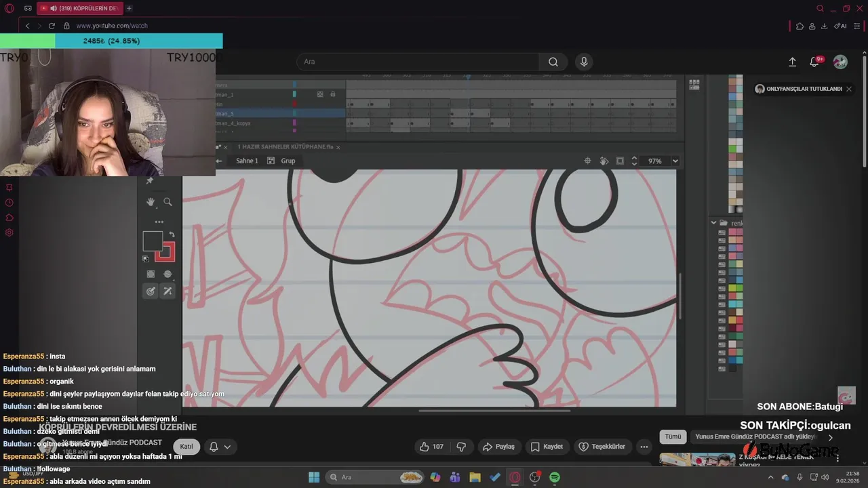
Task: Click the pin icon above the tool panel
Action: pyautogui.click(x=149, y=181)
